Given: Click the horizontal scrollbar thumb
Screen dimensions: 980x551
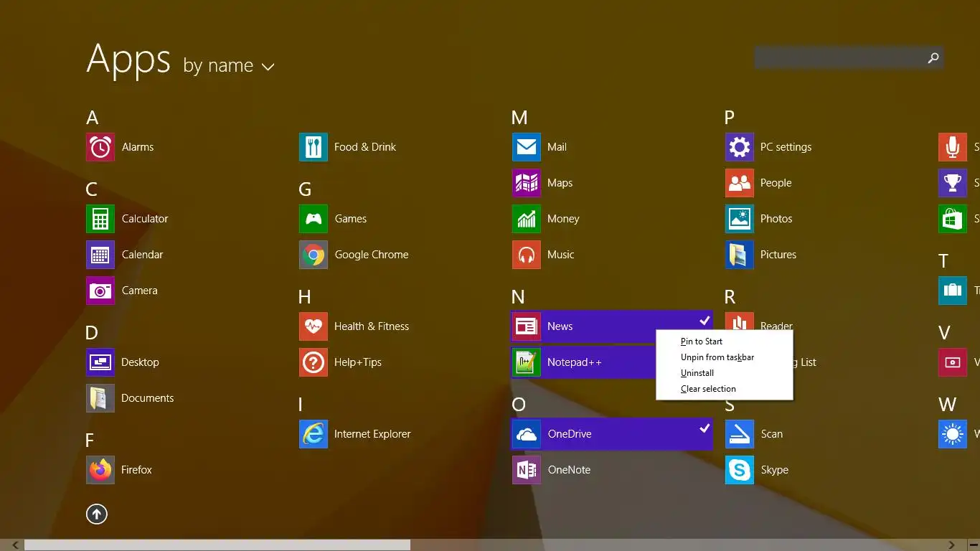Looking at the screenshot, I should [x=217, y=545].
